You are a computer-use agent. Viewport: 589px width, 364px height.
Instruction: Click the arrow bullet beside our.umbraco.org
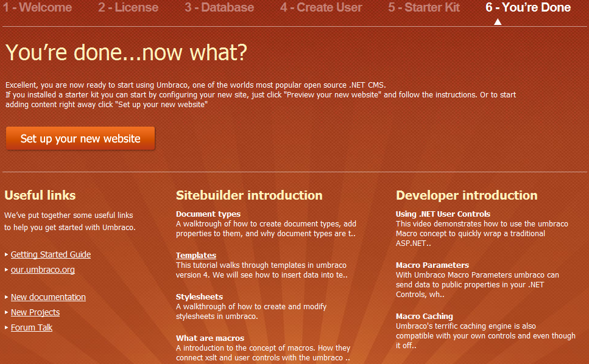(x=6, y=270)
